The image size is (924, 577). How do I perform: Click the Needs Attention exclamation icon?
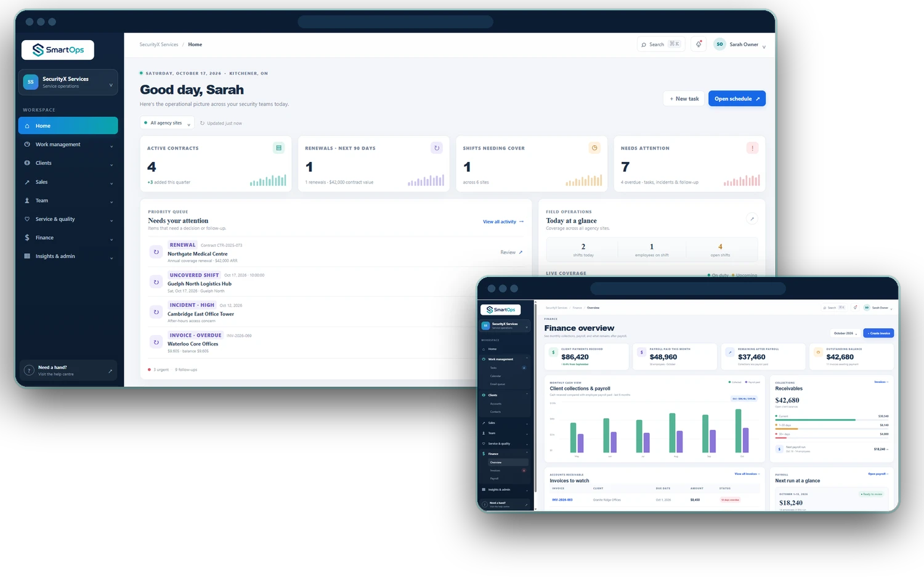(x=752, y=148)
